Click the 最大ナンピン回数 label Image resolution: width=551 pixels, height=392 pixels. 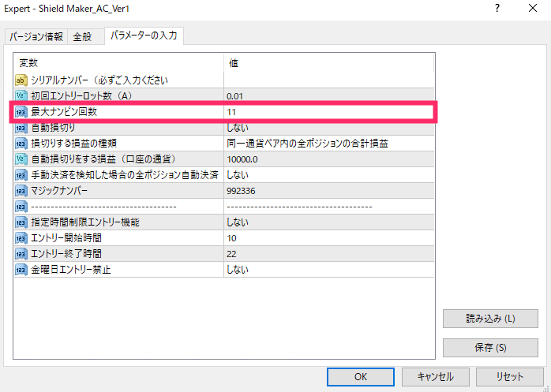point(64,112)
